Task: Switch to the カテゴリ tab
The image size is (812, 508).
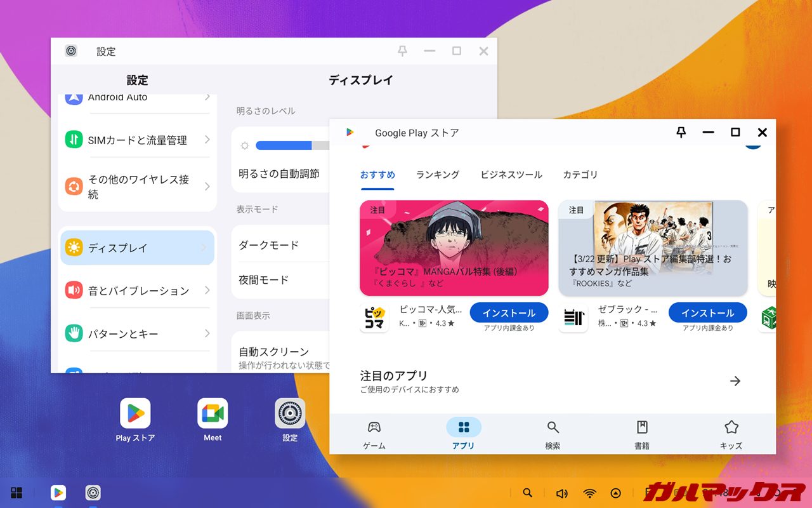Action: tap(580, 175)
